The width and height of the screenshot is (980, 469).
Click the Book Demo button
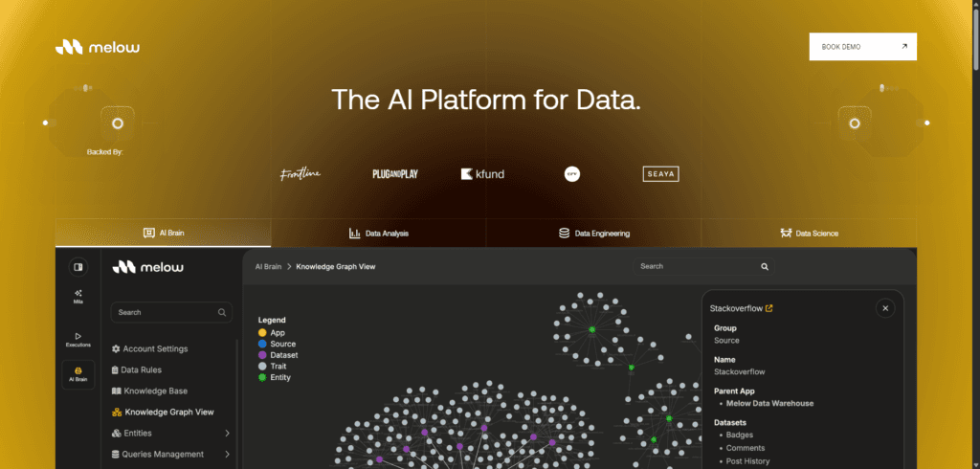[x=862, y=46]
